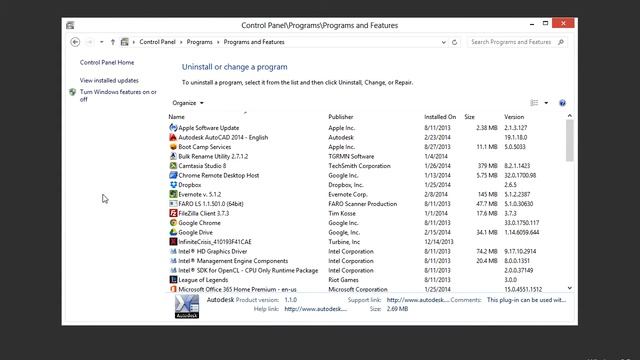Click the list's vertical scrollbar thumb
The width and height of the screenshot is (640, 360).
569,141
